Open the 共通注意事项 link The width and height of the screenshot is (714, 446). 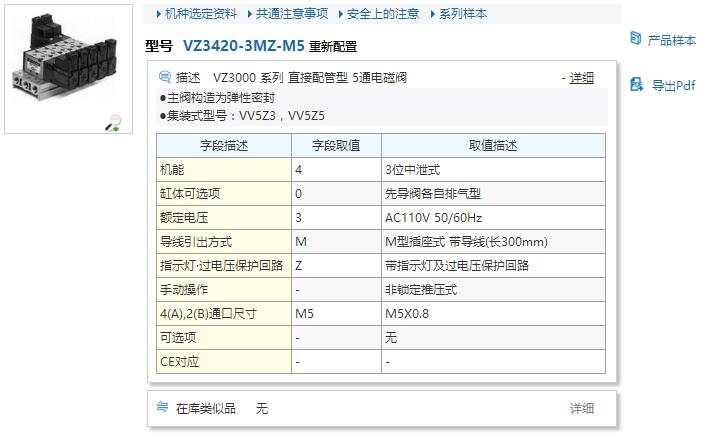coord(291,14)
